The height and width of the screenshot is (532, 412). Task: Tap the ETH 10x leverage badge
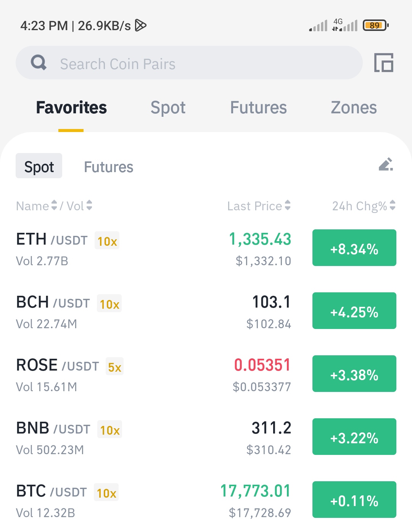pyautogui.click(x=107, y=241)
